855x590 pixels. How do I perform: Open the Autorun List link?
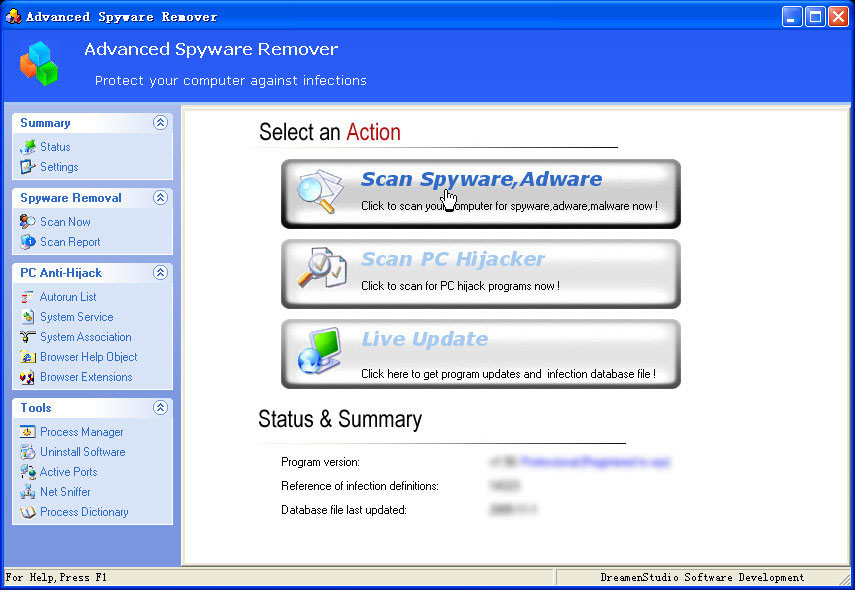coord(68,297)
